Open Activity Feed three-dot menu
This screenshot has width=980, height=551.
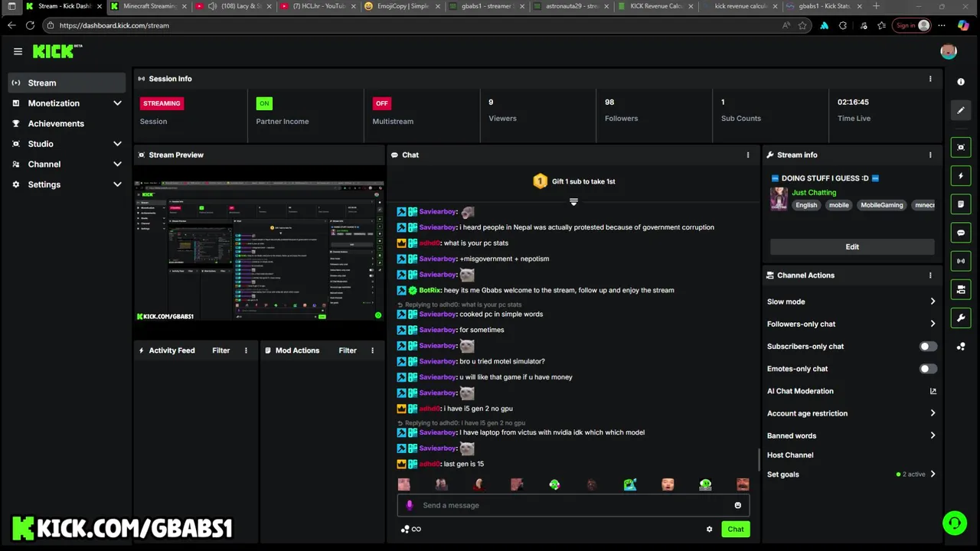pos(246,350)
